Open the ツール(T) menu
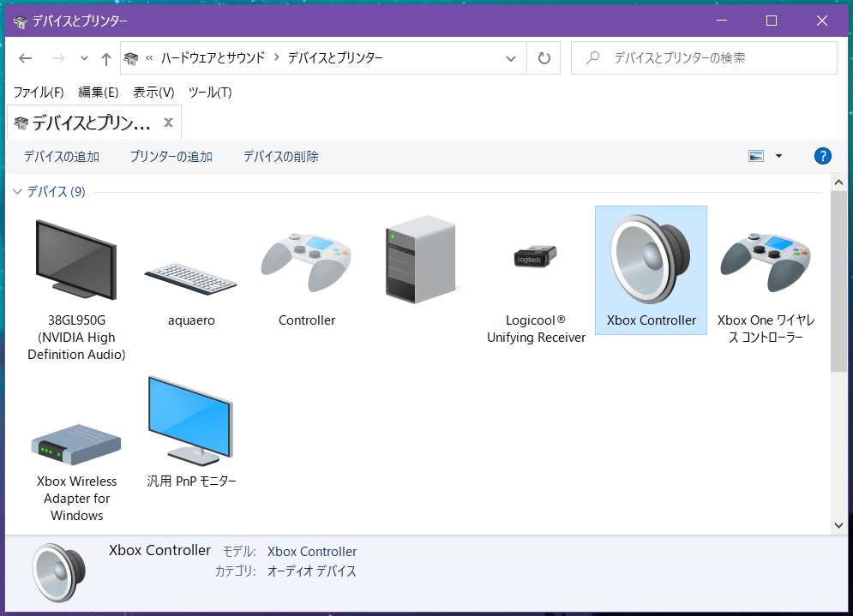The image size is (853, 616). pos(210,93)
